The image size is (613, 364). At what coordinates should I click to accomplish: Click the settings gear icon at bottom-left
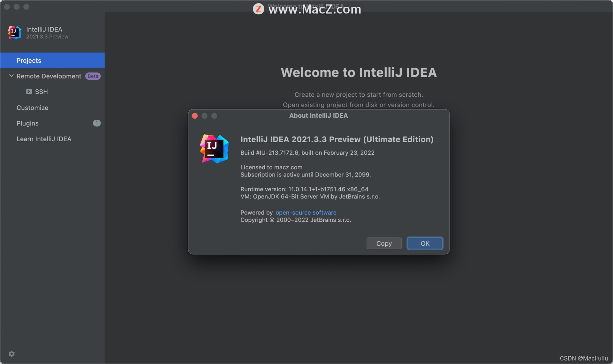click(12, 353)
